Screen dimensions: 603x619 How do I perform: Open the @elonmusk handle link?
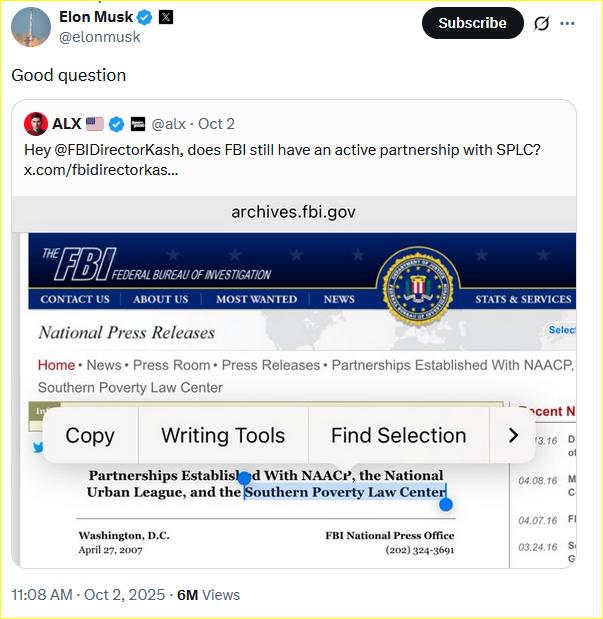(x=100, y=37)
